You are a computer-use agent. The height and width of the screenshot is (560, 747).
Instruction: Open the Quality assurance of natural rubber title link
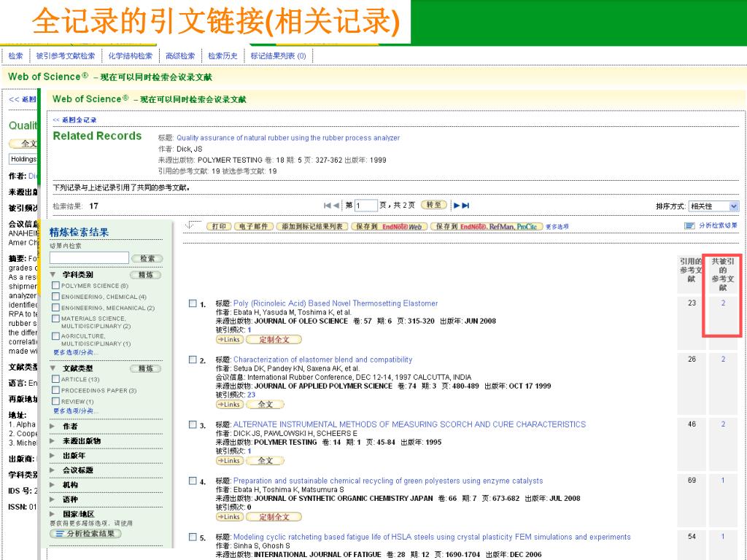click(x=288, y=138)
